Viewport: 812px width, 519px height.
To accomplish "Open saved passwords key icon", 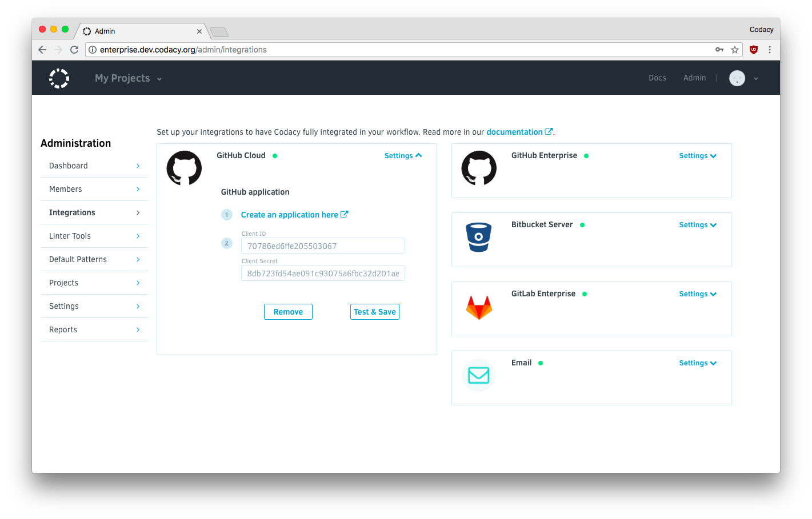I will coord(719,50).
